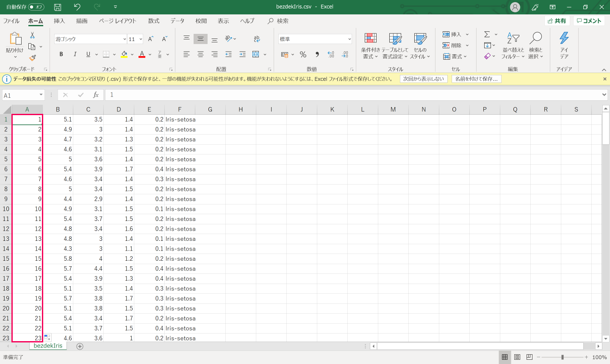Open orientation text rotation icon

pos(229,39)
